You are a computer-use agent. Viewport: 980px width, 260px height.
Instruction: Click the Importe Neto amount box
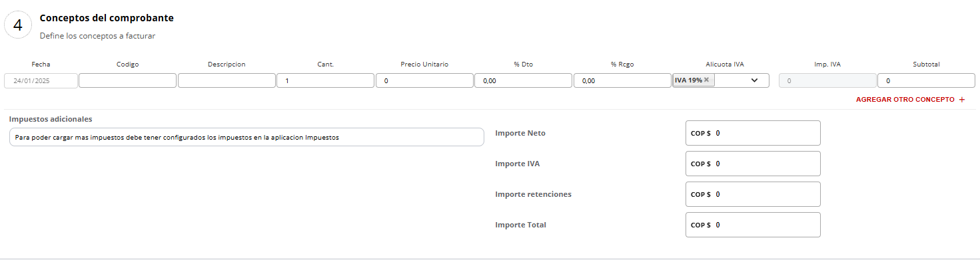tap(753, 133)
